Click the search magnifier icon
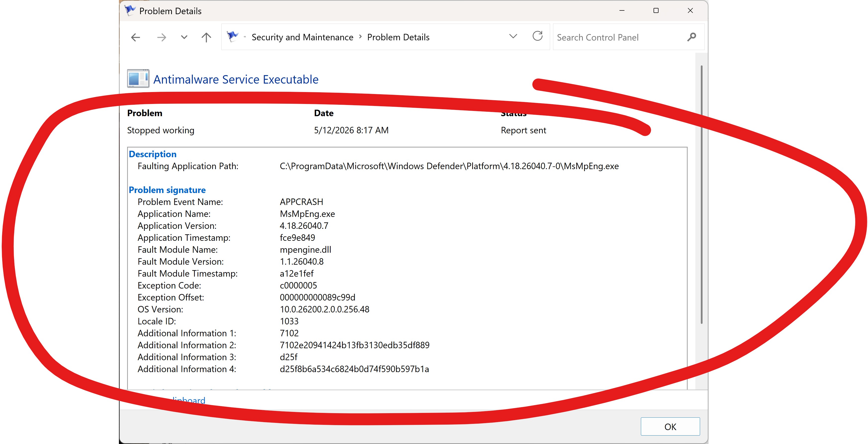Image resolution: width=868 pixels, height=444 pixels. point(691,37)
